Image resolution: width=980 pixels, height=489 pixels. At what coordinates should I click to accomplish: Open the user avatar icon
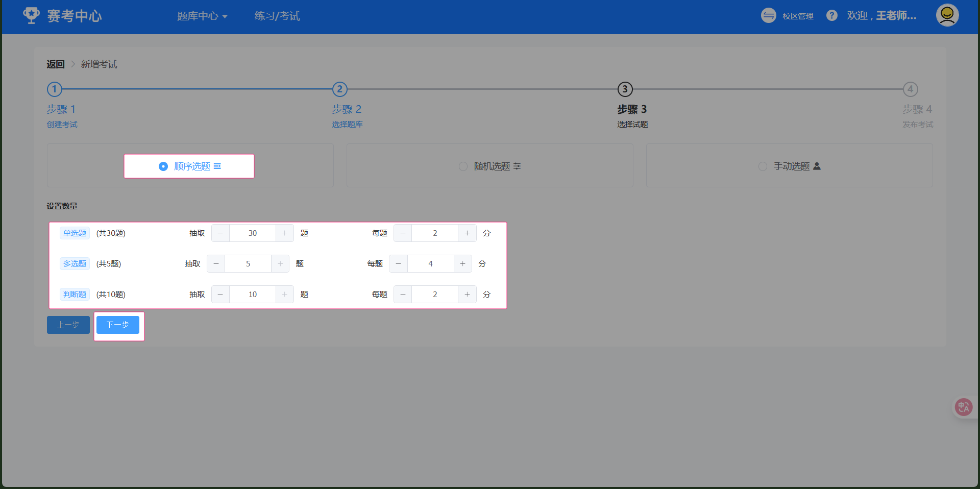[x=947, y=15]
